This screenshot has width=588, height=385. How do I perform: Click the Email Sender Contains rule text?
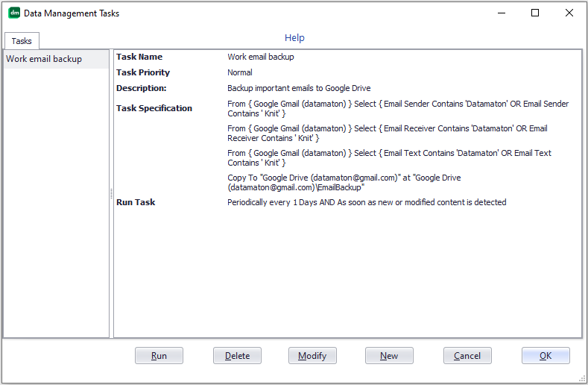(x=398, y=108)
